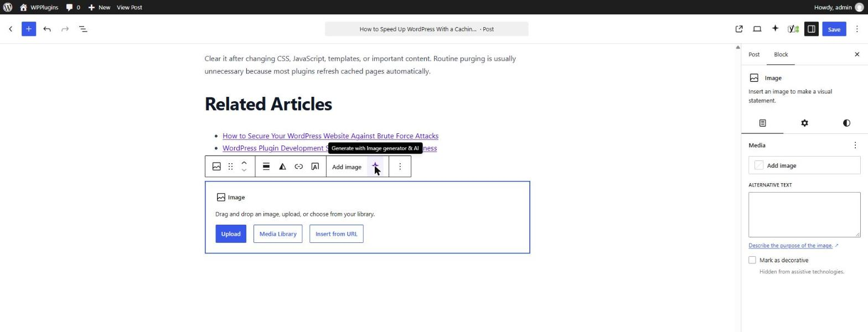Viewport: 868px width, 332px height.
Task: Focus the Alternative Text field
Action: point(804,215)
